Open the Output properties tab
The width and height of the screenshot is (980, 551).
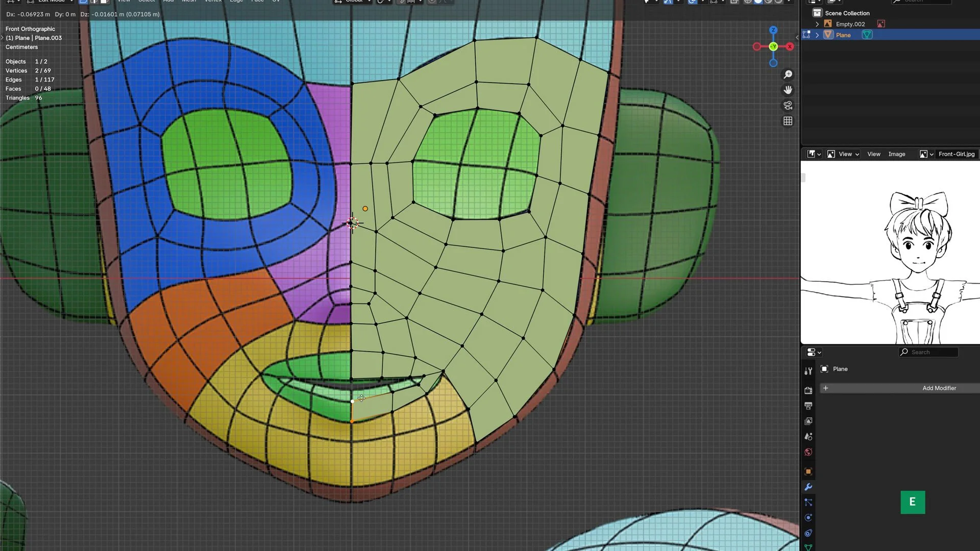[808, 406]
